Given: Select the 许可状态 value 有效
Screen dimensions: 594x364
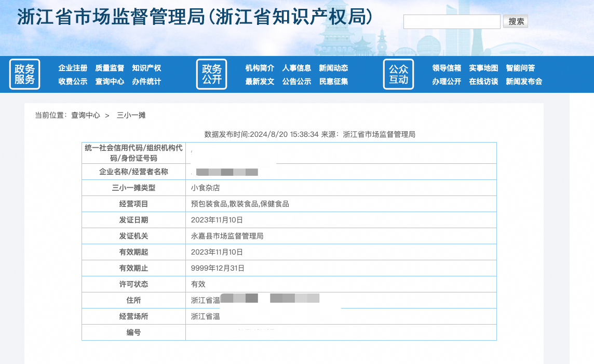Looking at the screenshot, I should tap(198, 284).
